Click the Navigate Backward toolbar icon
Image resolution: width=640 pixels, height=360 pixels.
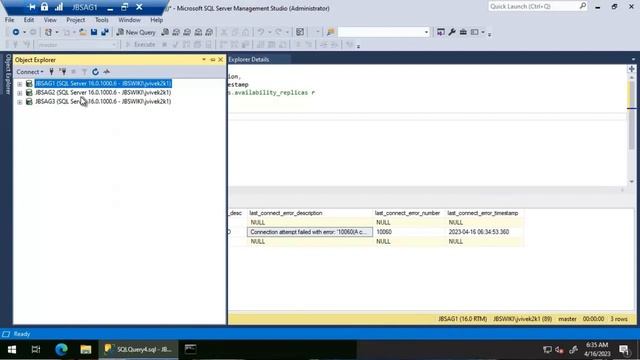click(16, 32)
